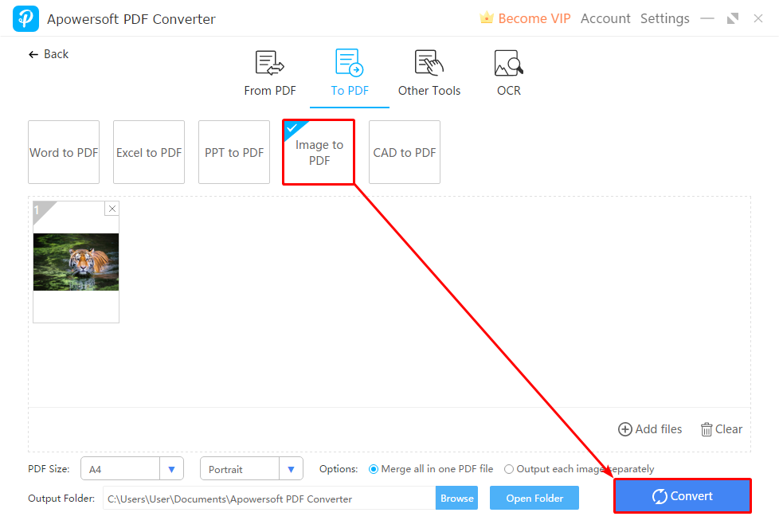This screenshot has width=779, height=532.
Task: Click the Back link text
Action: point(56,54)
